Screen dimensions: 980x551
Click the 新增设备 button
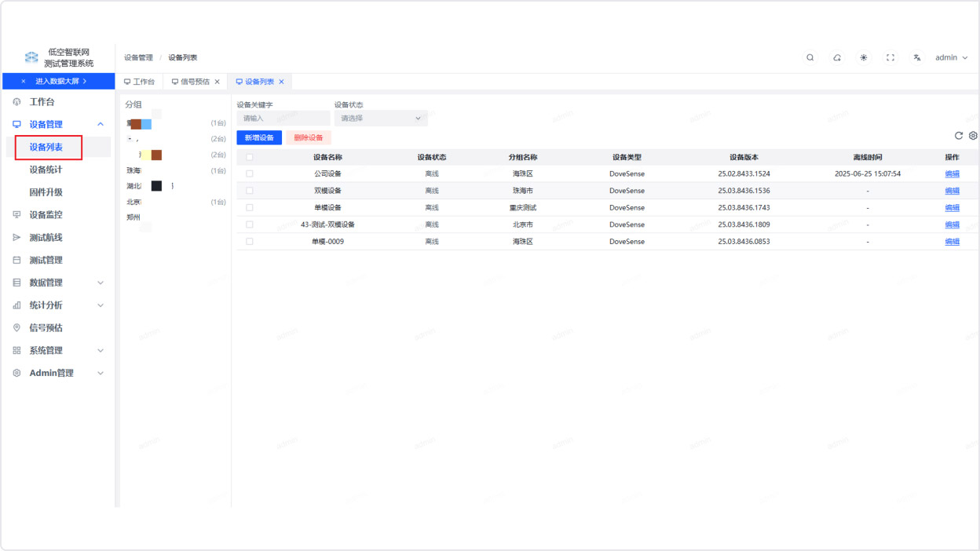(x=259, y=137)
